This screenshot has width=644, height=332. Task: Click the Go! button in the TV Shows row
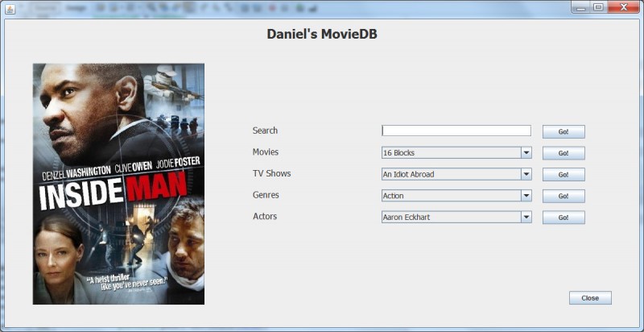(563, 175)
